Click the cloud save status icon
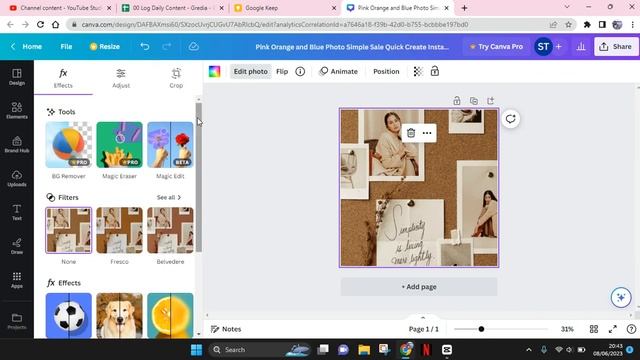Viewport: 640px width, 360px height. [x=193, y=47]
